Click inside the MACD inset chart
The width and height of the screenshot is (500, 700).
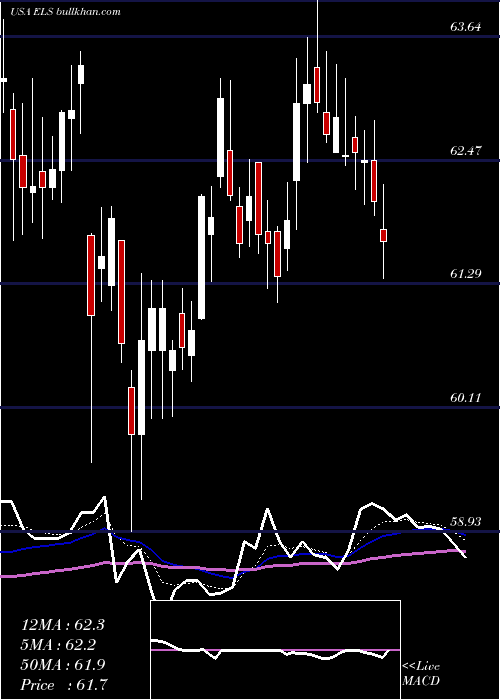pyautogui.click(x=275, y=650)
